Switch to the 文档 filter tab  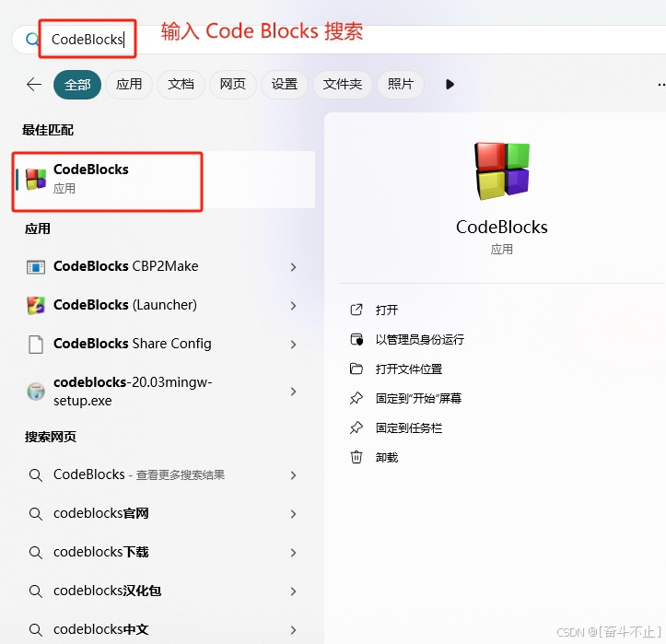pyautogui.click(x=181, y=85)
